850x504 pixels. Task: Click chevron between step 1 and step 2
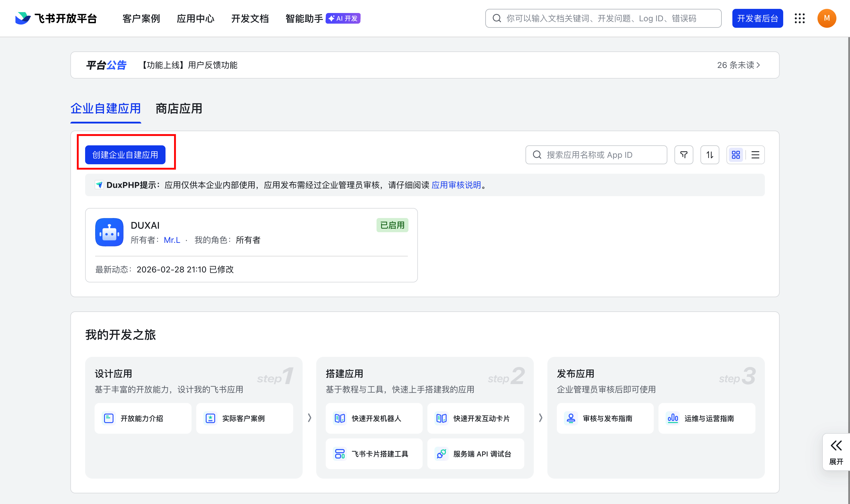(309, 418)
